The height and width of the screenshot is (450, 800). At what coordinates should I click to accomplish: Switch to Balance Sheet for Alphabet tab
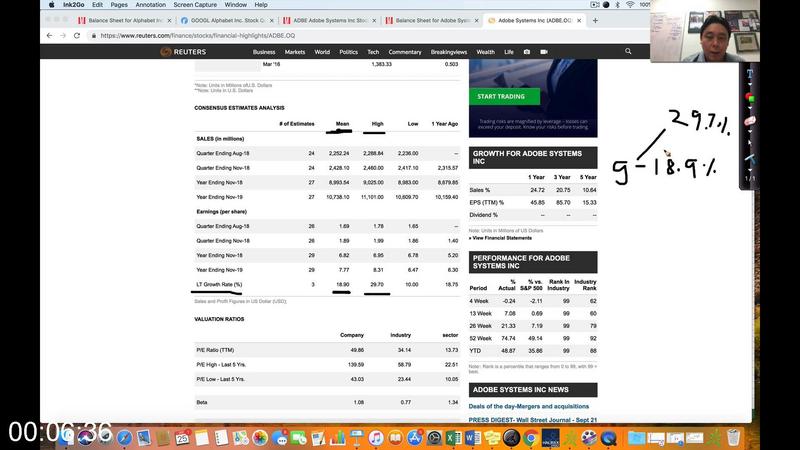pos(125,21)
